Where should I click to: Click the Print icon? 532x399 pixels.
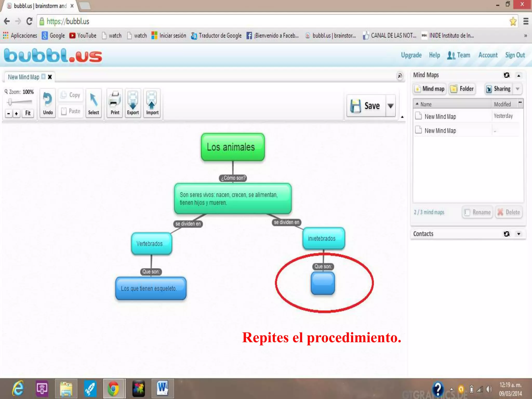pos(115,103)
